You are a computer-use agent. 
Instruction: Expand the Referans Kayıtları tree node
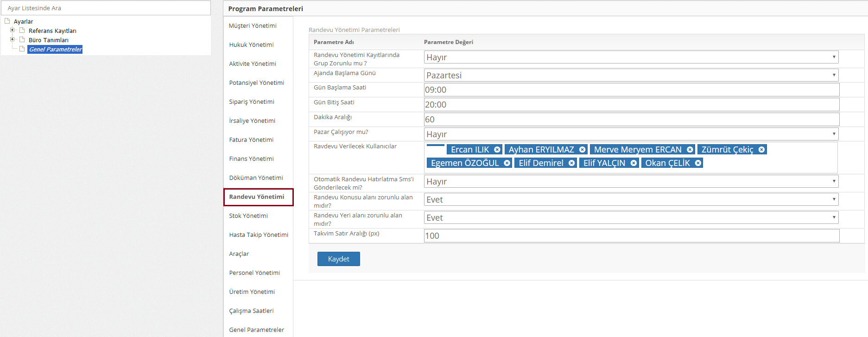pyautogui.click(x=13, y=30)
